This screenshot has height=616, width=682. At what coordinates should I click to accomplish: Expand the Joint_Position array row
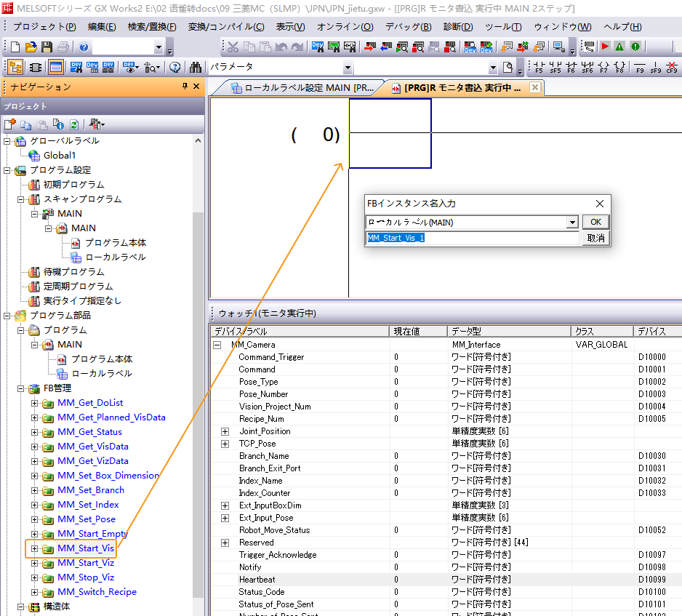(x=225, y=431)
